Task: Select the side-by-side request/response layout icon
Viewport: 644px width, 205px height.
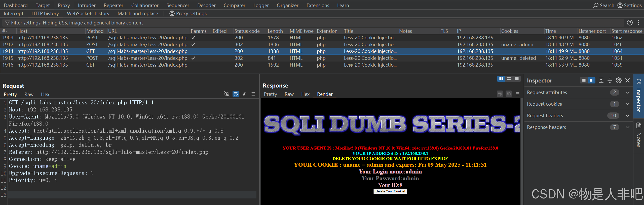Action: coord(501,79)
